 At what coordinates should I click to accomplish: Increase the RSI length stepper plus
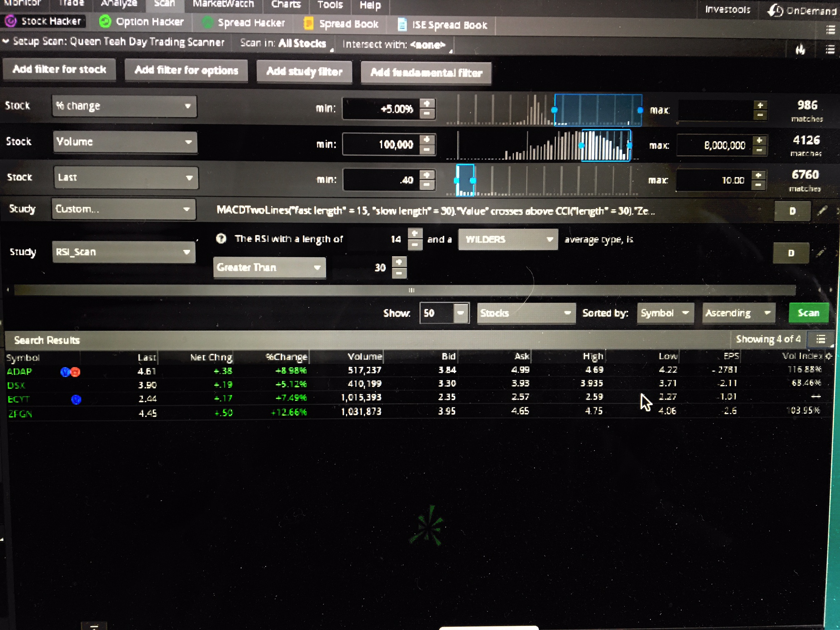coord(415,234)
